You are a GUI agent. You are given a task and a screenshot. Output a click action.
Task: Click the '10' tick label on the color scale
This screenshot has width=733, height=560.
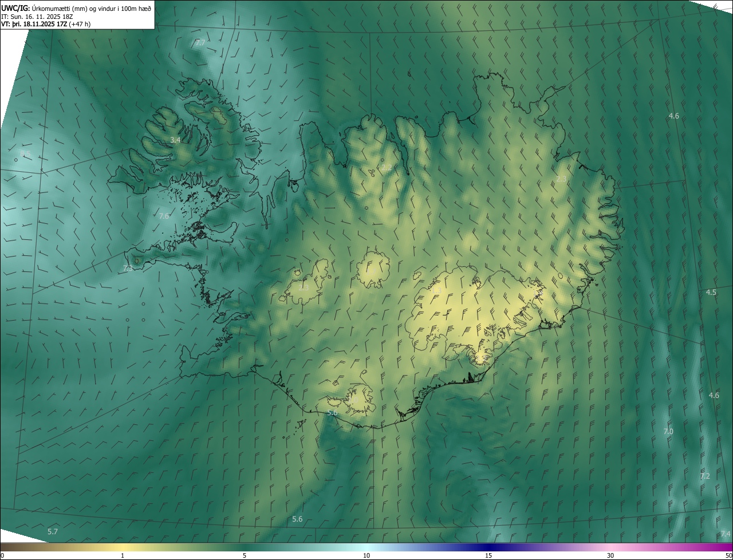coord(366,555)
